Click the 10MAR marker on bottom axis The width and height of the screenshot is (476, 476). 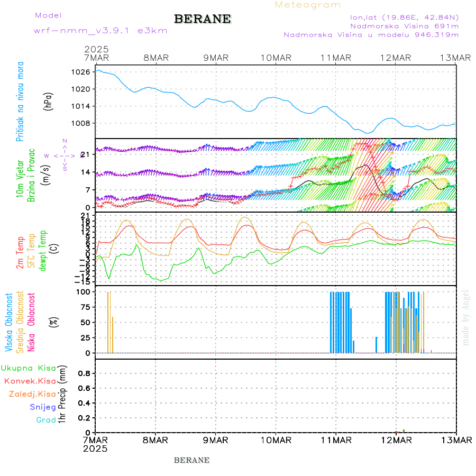click(x=276, y=440)
